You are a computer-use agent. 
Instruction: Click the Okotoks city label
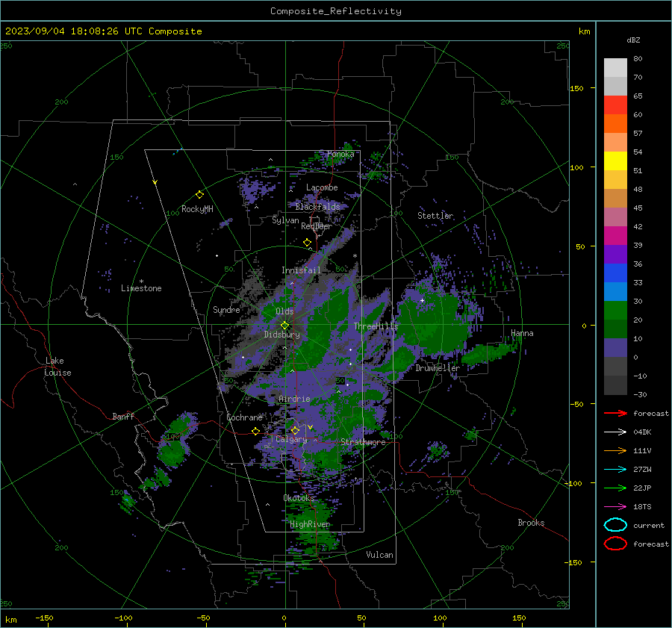(x=299, y=497)
